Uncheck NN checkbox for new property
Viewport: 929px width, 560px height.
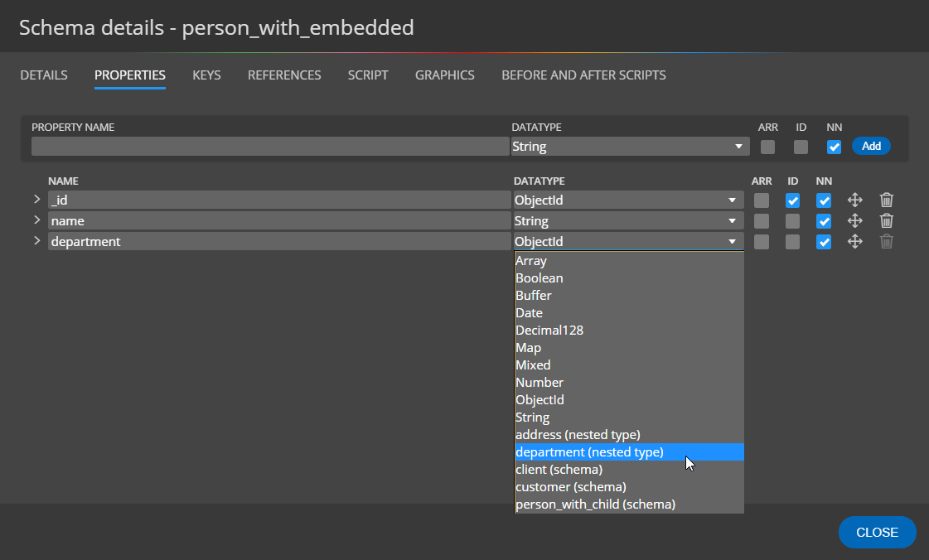tap(834, 147)
